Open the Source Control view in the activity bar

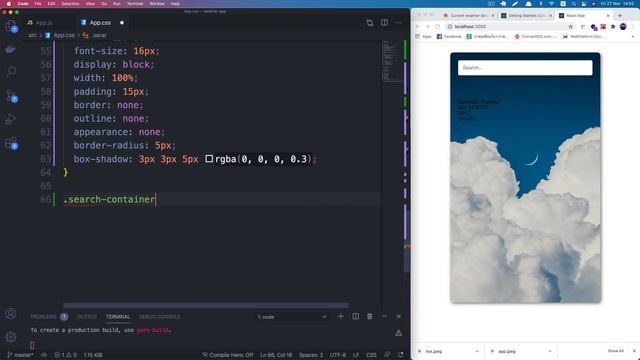tap(11, 96)
